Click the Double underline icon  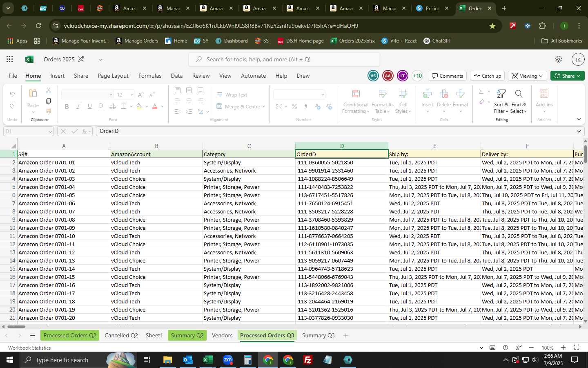pos(101,106)
